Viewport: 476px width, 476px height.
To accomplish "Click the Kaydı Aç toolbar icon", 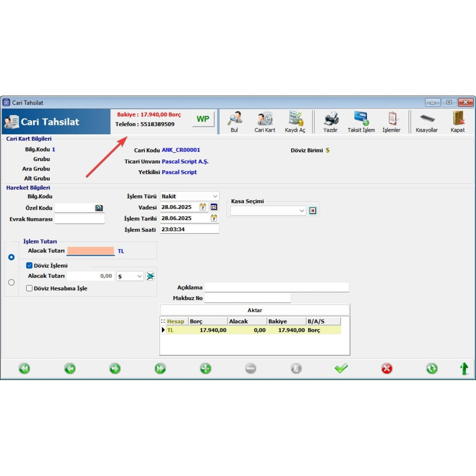I will tap(295, 121).
